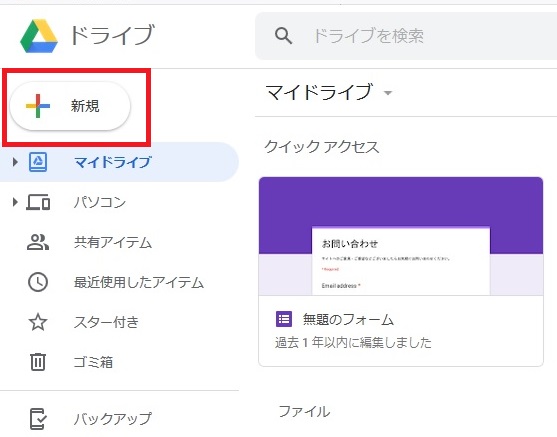Click the star icon for スター付き
The height and width of the screenshot is (437, 557).
tap(38, 322)
